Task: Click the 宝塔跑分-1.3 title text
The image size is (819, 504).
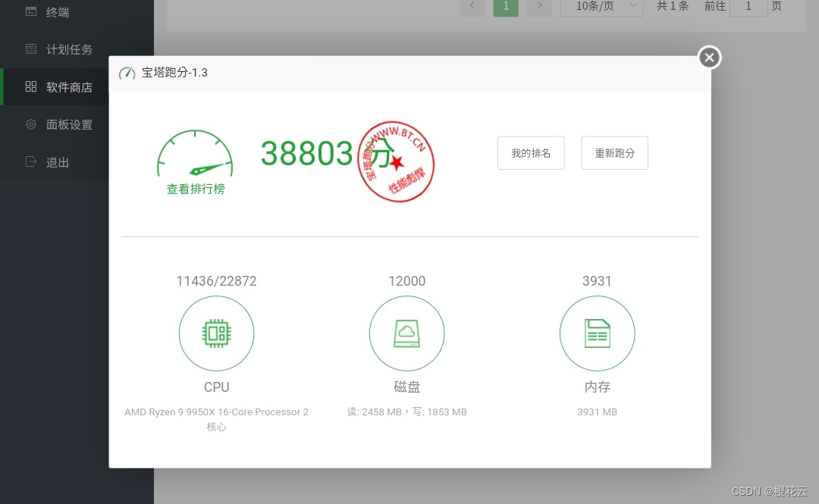Action: pos(174,73)
